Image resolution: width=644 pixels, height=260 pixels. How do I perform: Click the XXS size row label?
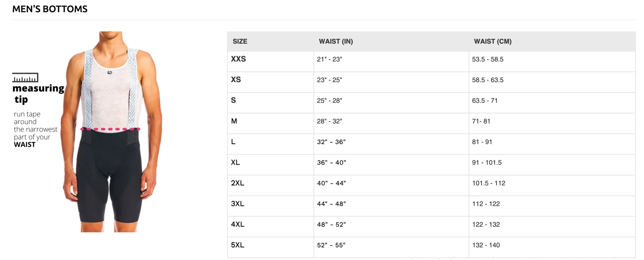[x=238, y=59]
